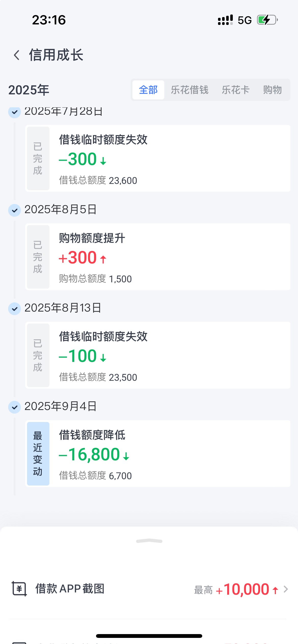Image resolution: width=298 pixels, height=644 pixels.
Task: Tap the back arrow next to 信用成长
Action: coord(17,55)
